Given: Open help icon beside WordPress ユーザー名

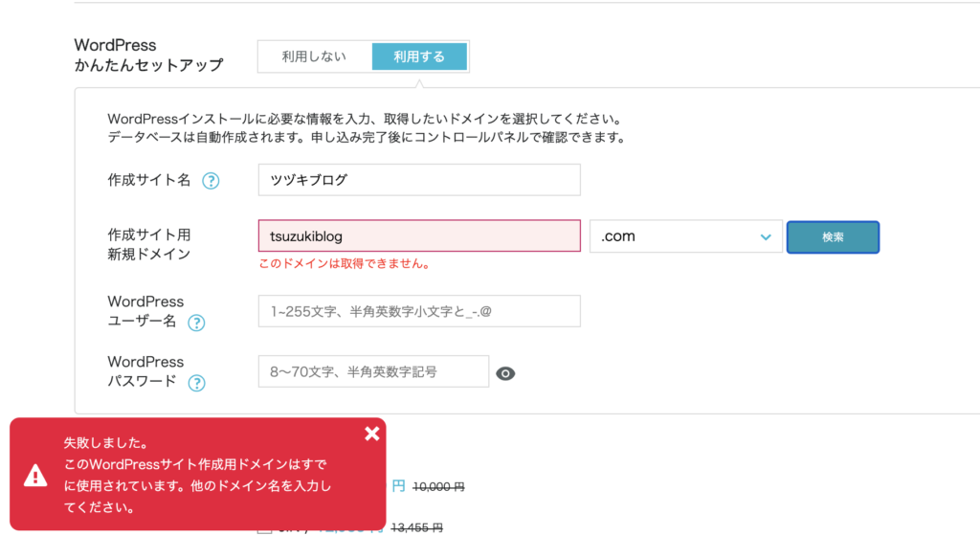Looking at the screenshot, I should tap(196, 323).
